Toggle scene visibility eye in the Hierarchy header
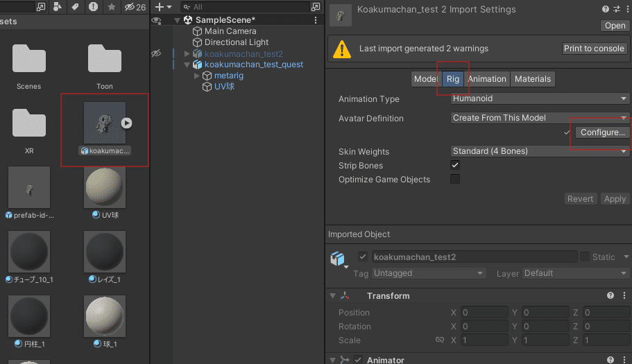632x364 pixels. pos(156,20)
